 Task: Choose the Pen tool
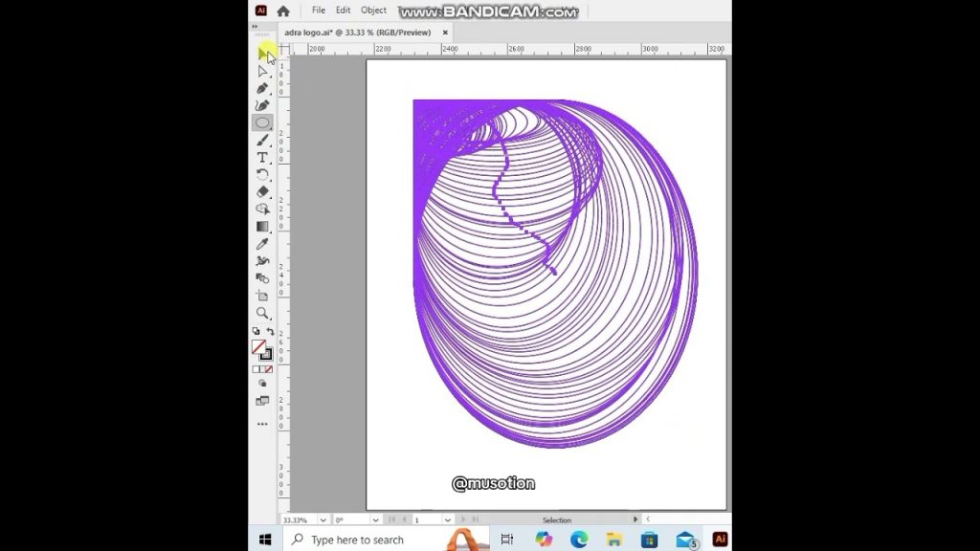point(263,87)
